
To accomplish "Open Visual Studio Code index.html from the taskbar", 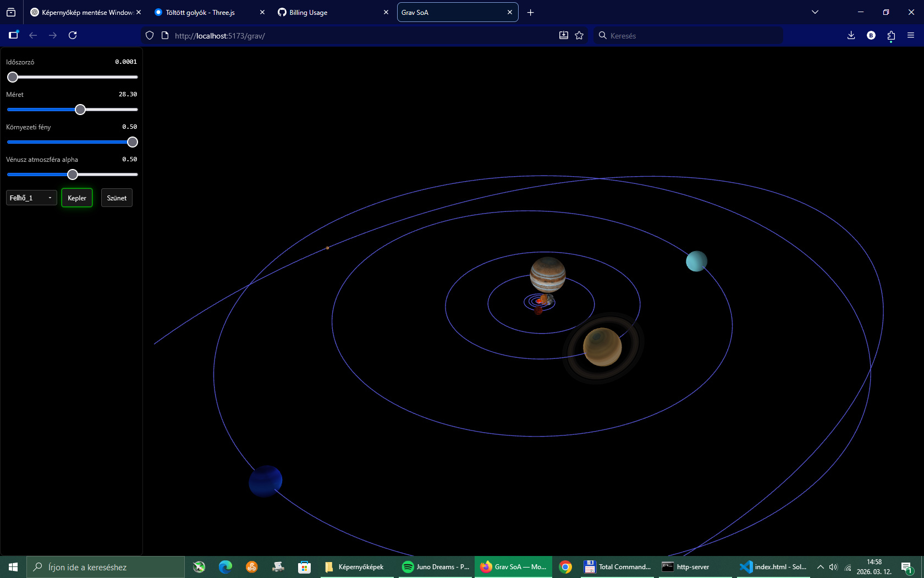I will tap(774, 567).
